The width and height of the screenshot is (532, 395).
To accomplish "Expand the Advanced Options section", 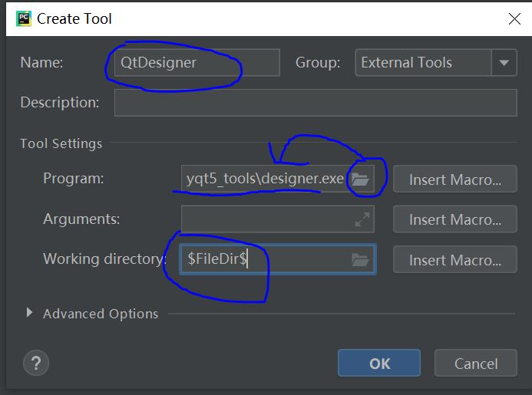I will coord(30,313).
